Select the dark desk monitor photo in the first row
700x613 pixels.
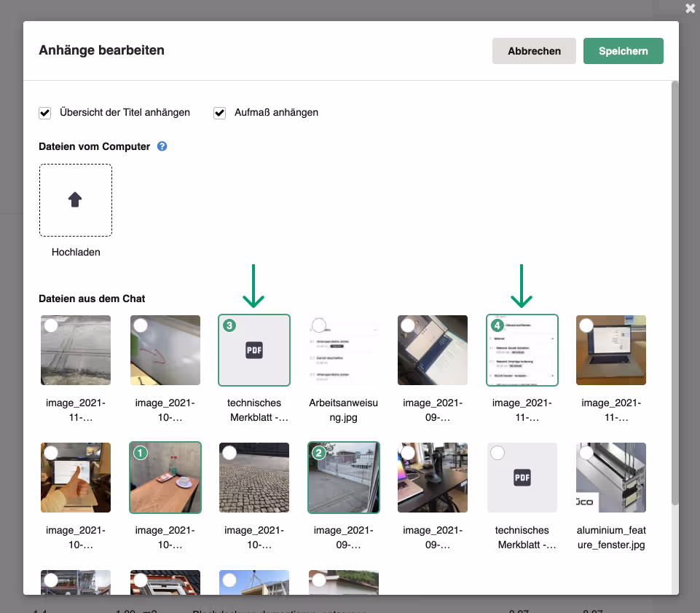tap(433, 350)
